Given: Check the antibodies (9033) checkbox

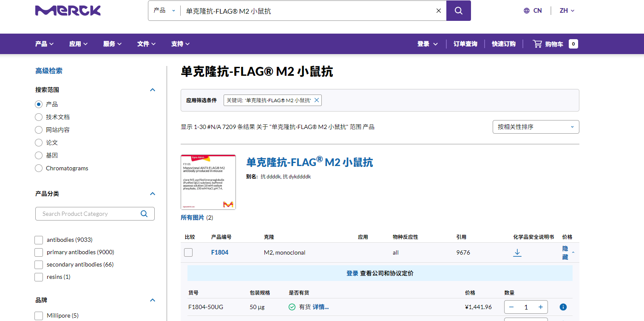Looking at the screenshot, I should (39, 240).
